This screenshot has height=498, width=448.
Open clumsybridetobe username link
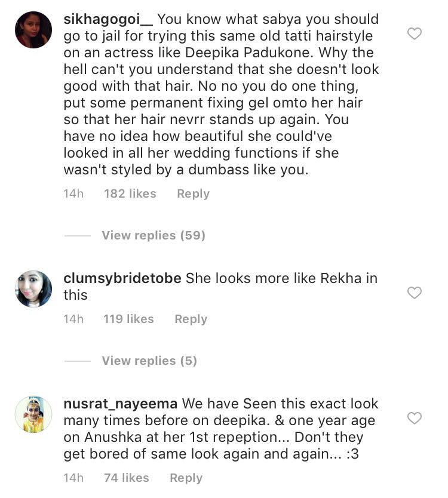[122, 278]
